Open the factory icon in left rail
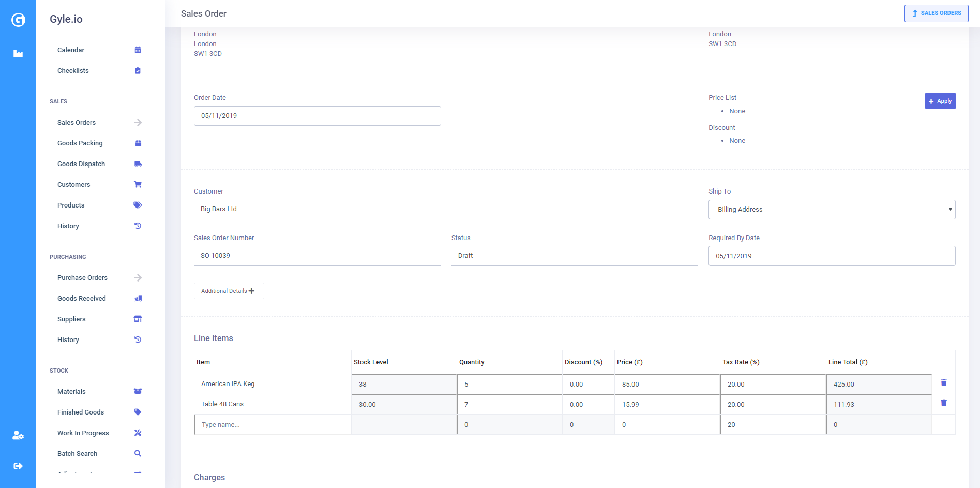980x488 pixels. point(18,53)
